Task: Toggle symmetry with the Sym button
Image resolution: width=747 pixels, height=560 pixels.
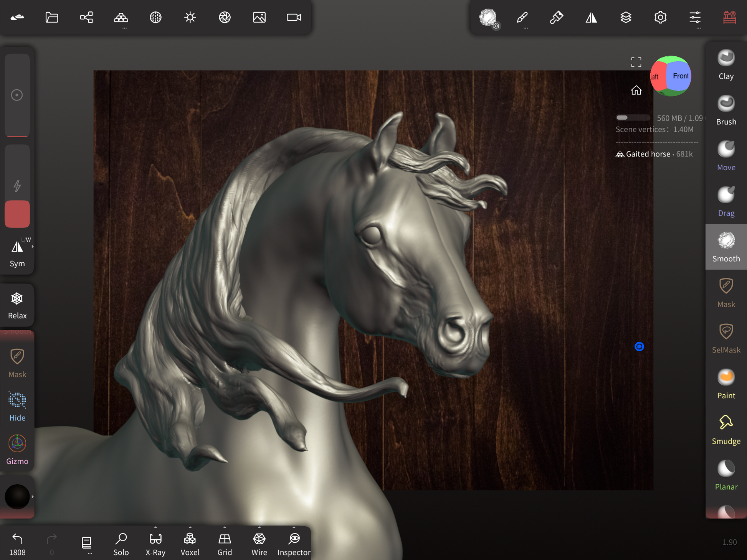Action: coord(17,252)
